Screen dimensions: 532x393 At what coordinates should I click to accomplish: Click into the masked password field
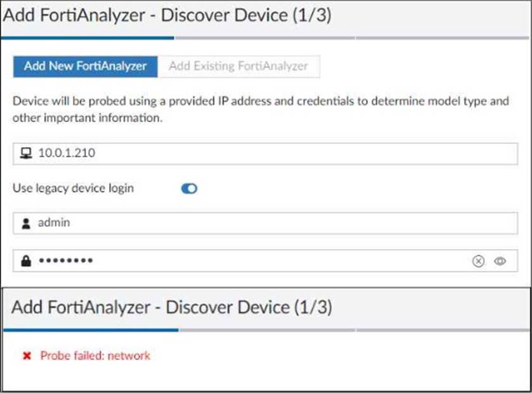pos(265,261)
